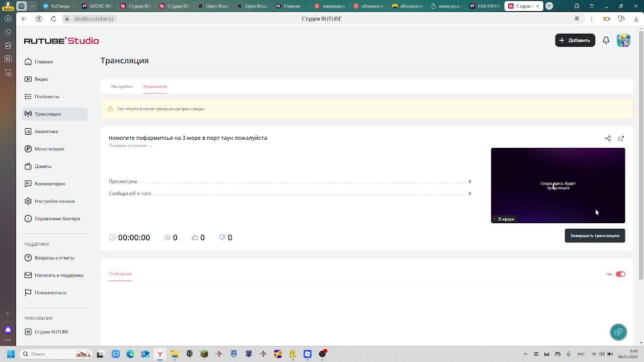644x362 pixels.
Task: Open Комментарии section
Action: [49, 184]
